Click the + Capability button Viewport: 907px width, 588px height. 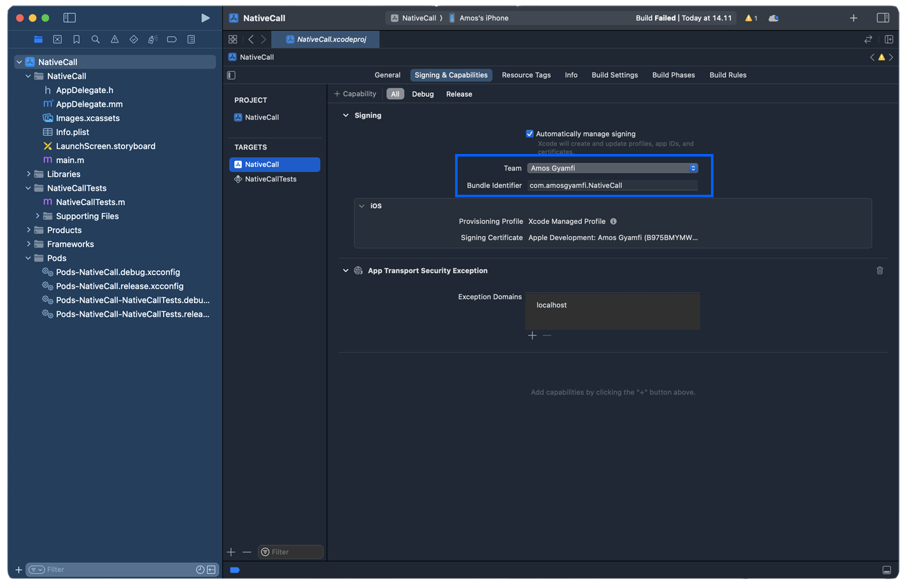point(355,94)
